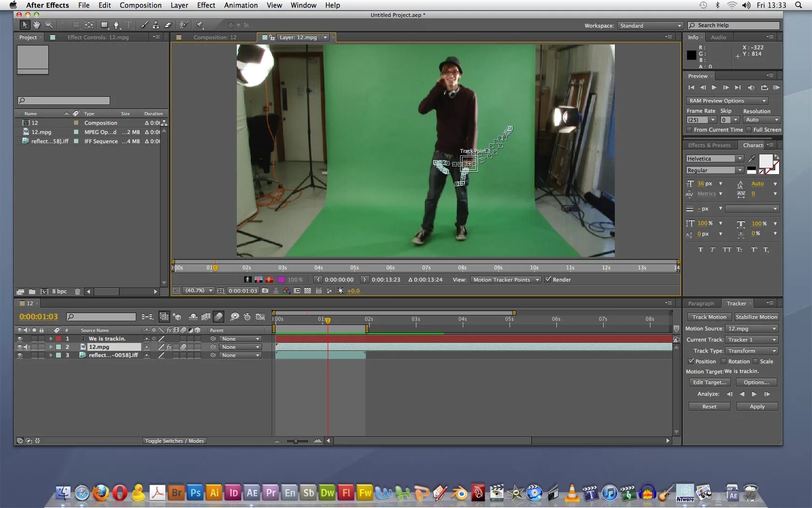Open the Motion Tracker Points view dropdown
812x508 pixels.
tap(506, 280)
